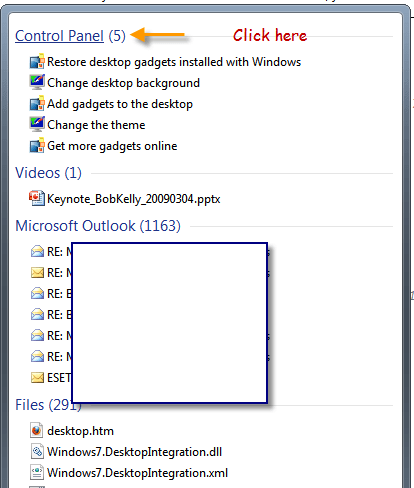Open the Keynote_BobKelly_20090304.pptx PowerPoint icon
The height and width of the screenshot is (488, 414).
coord(37,198)
